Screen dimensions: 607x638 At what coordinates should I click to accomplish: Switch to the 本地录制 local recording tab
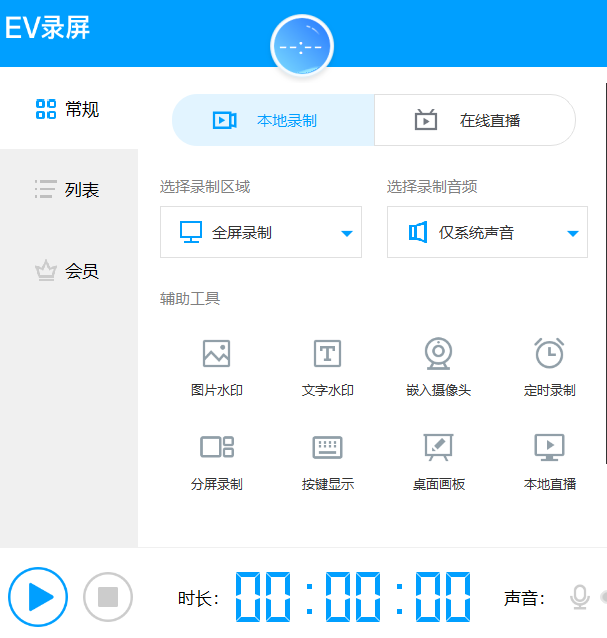click(273, 120)
